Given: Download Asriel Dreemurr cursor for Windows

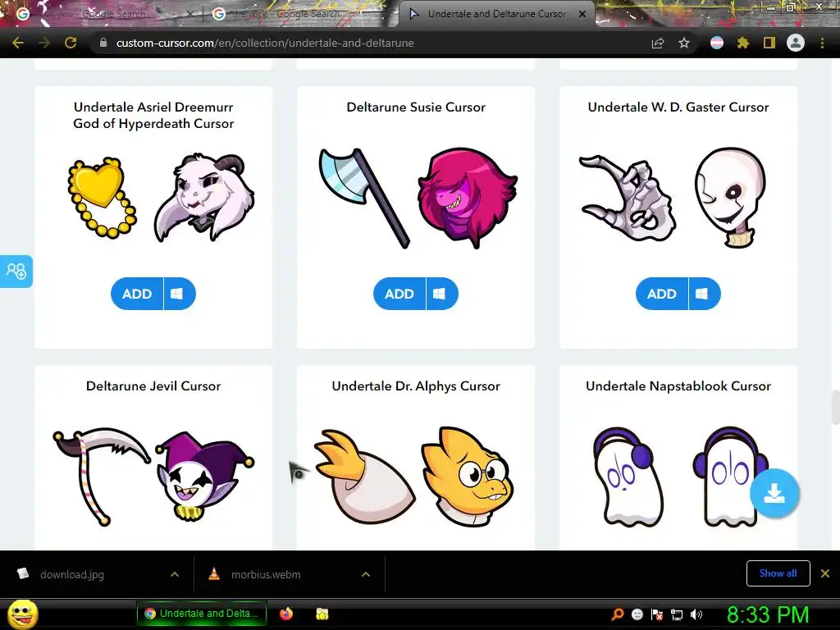Looking at the screenshot, I should (x=180, y=294).
